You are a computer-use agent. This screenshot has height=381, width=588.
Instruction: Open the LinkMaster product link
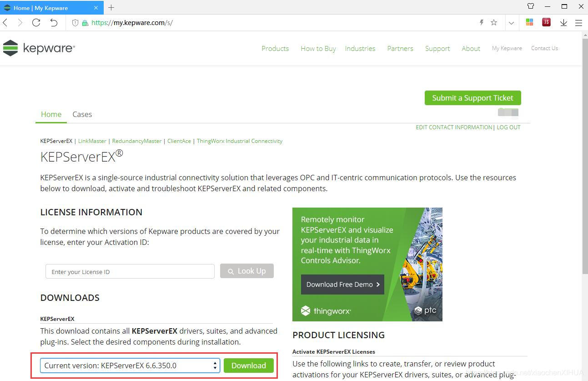pos(92,141)
